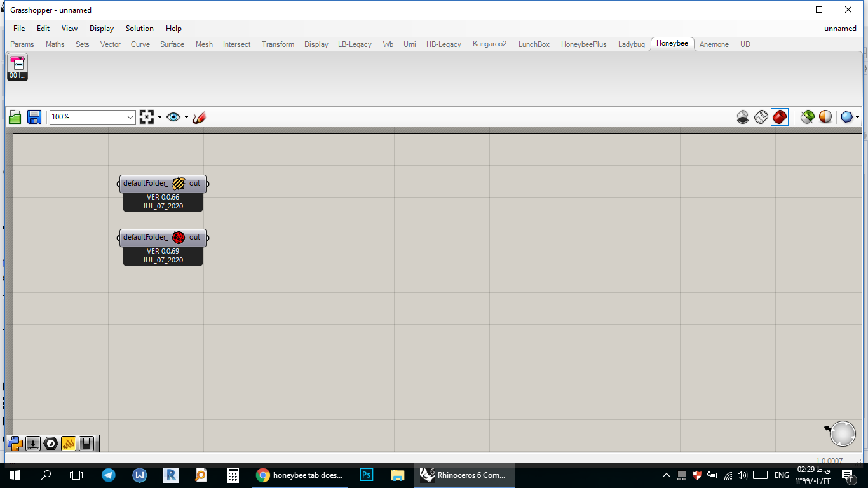The height and width of the screenshot is (488, 868).
Task: Toggle preview of selected objects only
Action: (807, 117)
